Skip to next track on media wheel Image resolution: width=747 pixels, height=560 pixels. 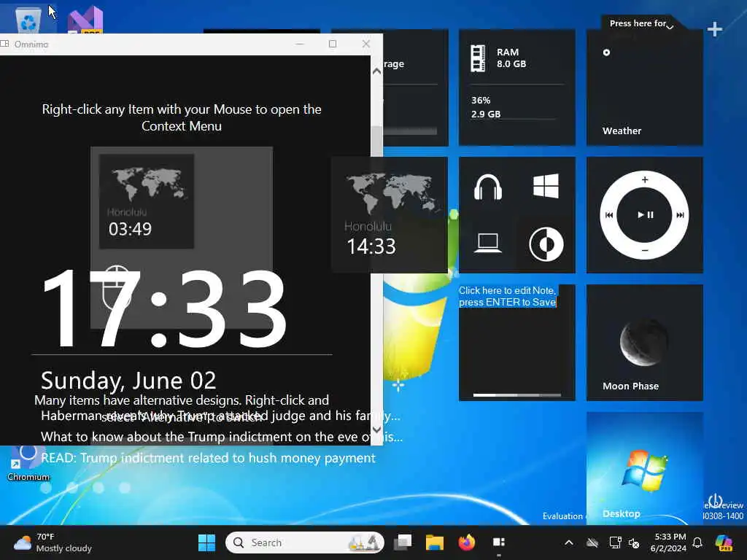click(681, 215)
